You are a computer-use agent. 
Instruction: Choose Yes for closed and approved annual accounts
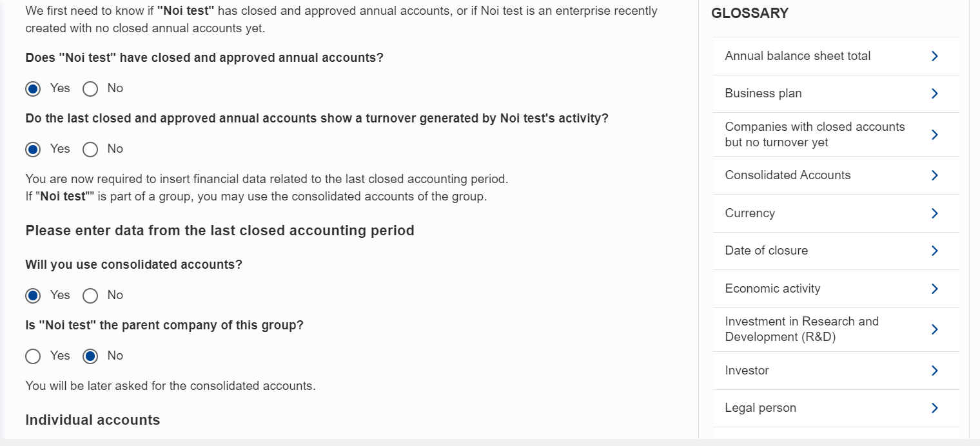[33, 88]
